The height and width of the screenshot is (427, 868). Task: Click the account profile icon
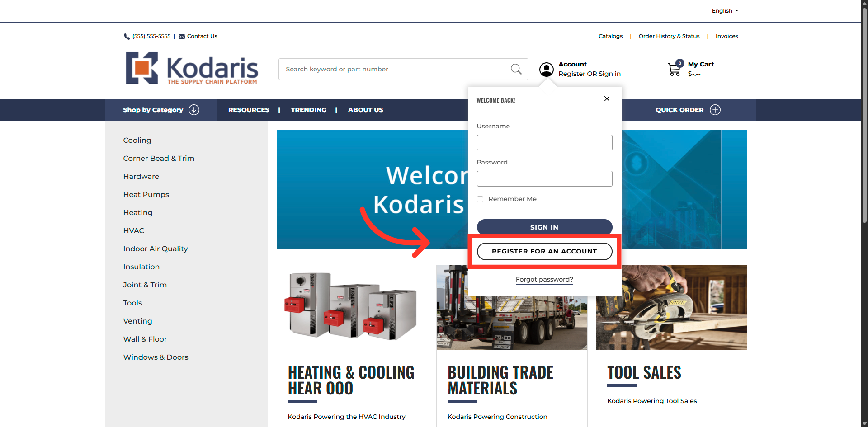pos(546,69)
